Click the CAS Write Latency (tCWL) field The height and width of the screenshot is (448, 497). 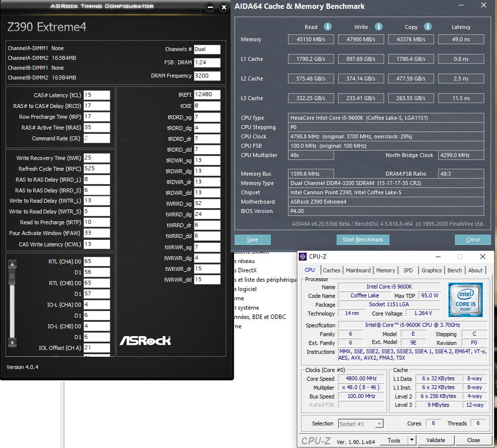click(97, 244)
